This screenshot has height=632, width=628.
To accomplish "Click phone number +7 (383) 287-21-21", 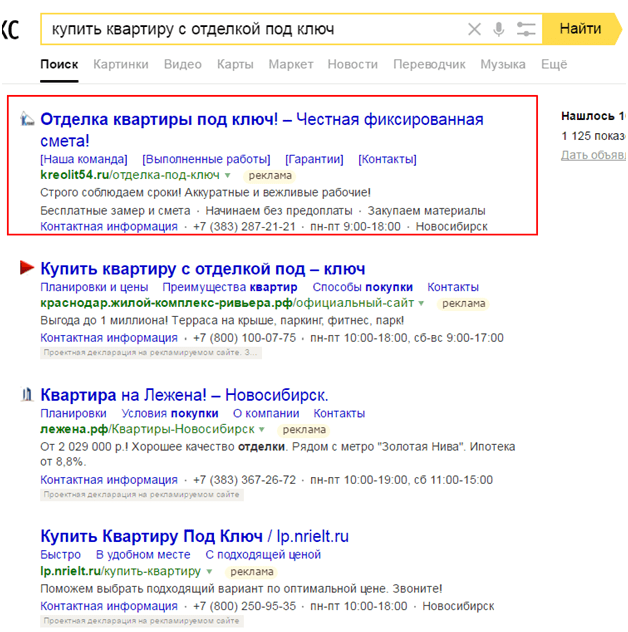I will click(x=244, y=227).
